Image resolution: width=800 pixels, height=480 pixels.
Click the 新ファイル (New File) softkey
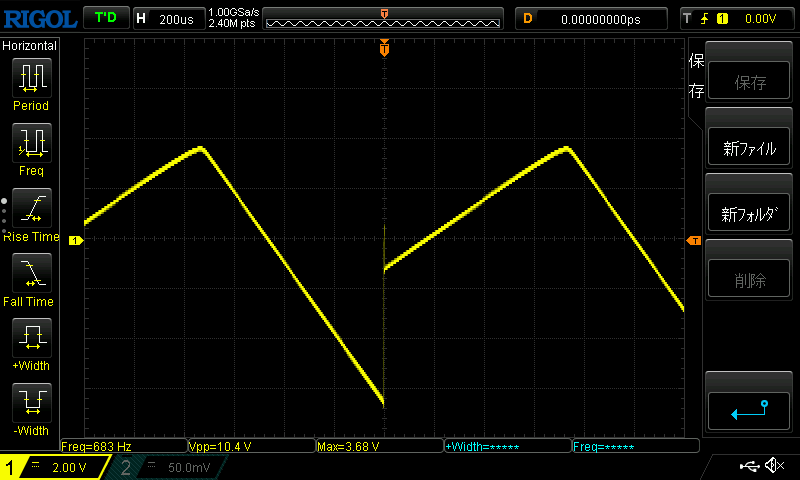pyautogui.click(x=749, y=147)
